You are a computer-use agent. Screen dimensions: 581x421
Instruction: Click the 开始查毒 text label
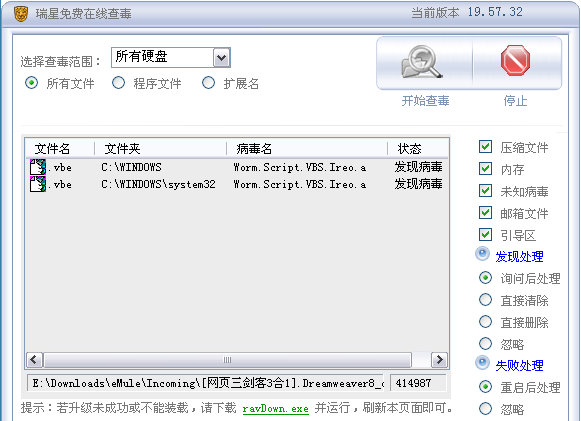tap(425, 101)
